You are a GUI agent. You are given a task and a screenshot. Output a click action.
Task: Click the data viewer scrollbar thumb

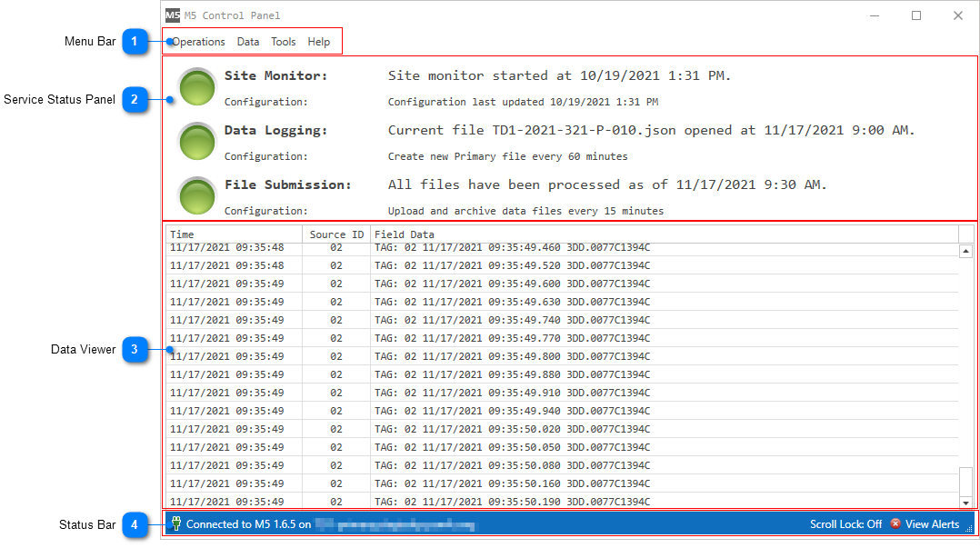[x=965, y=481]
